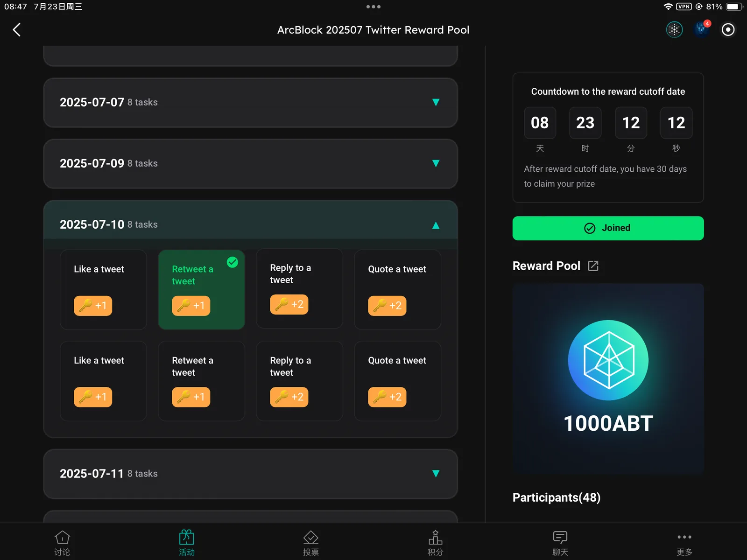Tap the Participants(48) heading

coord(557,497)
